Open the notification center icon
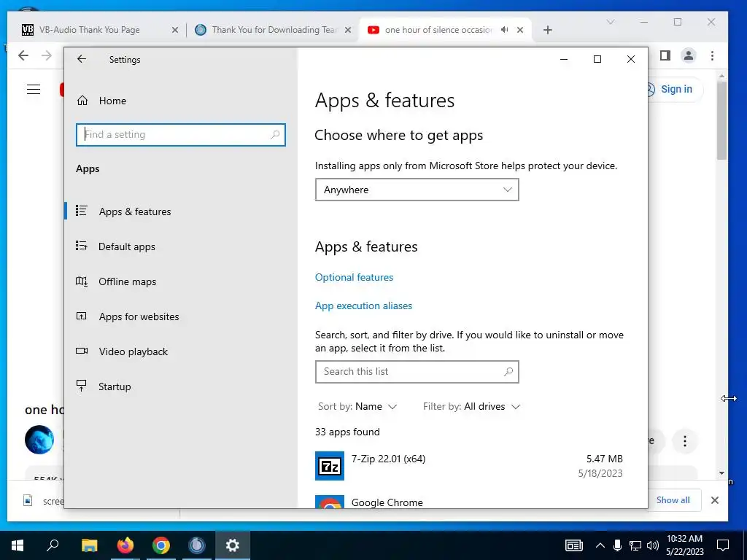747x560 pixels. [x=723, y=545]
